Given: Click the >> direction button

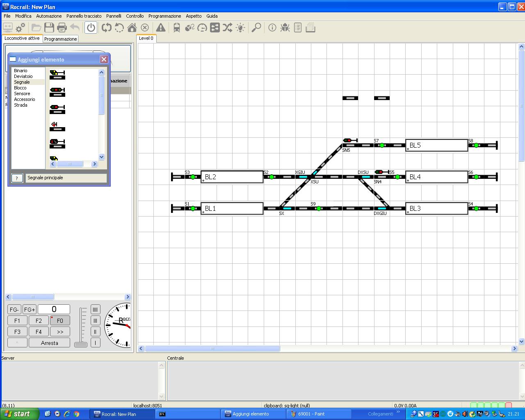Looking at the screenshot, I should click(60, 332).
